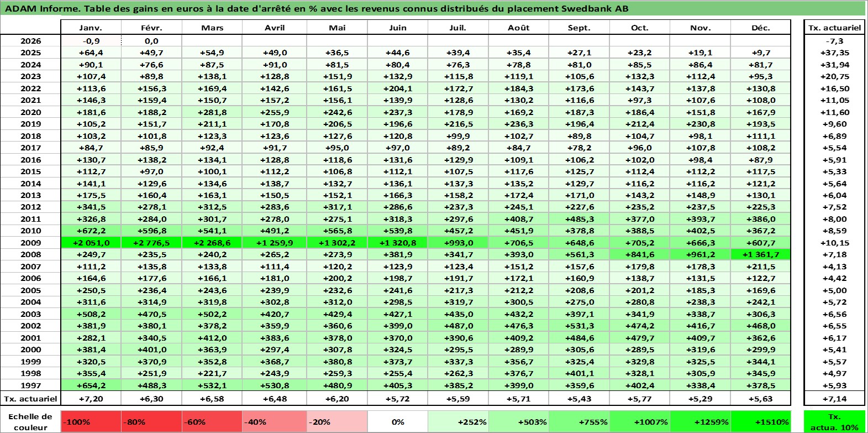Click the 'Juin' column header
The width and height of the screenshot is (868, 433).
[398, 28]
